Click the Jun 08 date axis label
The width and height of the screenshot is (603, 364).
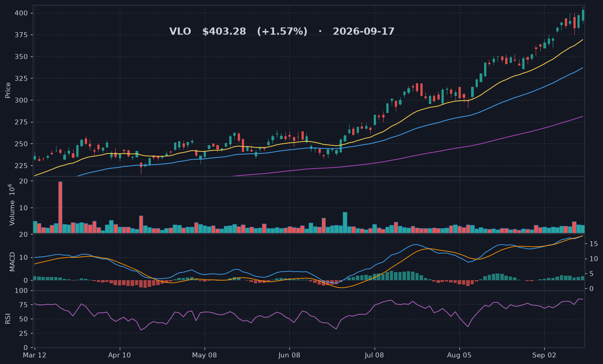tap(289, 355)
